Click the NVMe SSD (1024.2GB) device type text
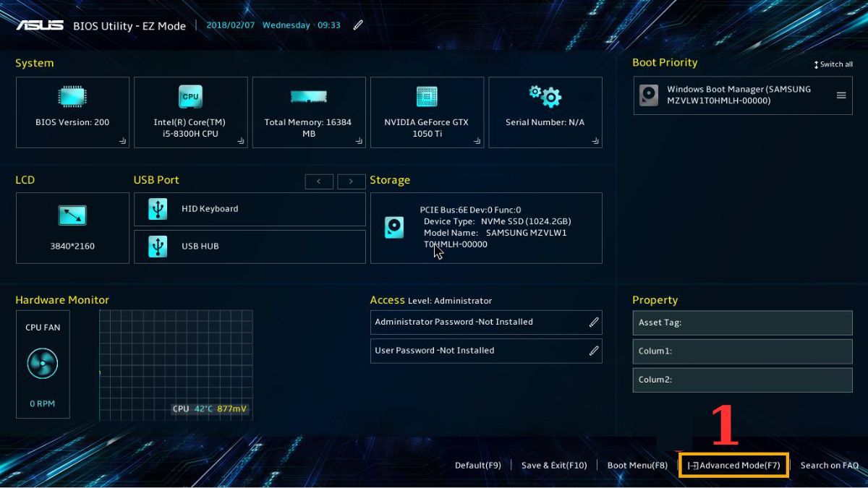868x488 pixels. click(525, 221)
